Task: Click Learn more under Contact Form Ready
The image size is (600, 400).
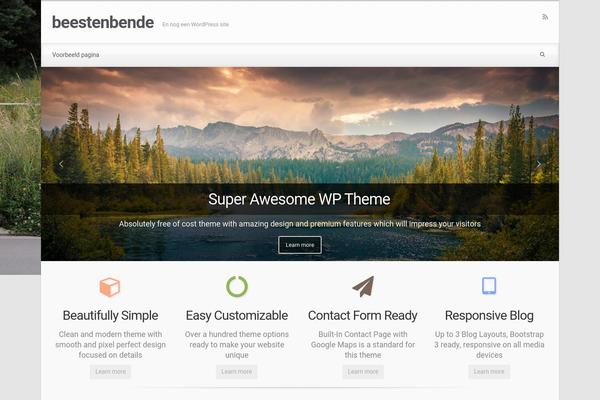Action: 363,372
